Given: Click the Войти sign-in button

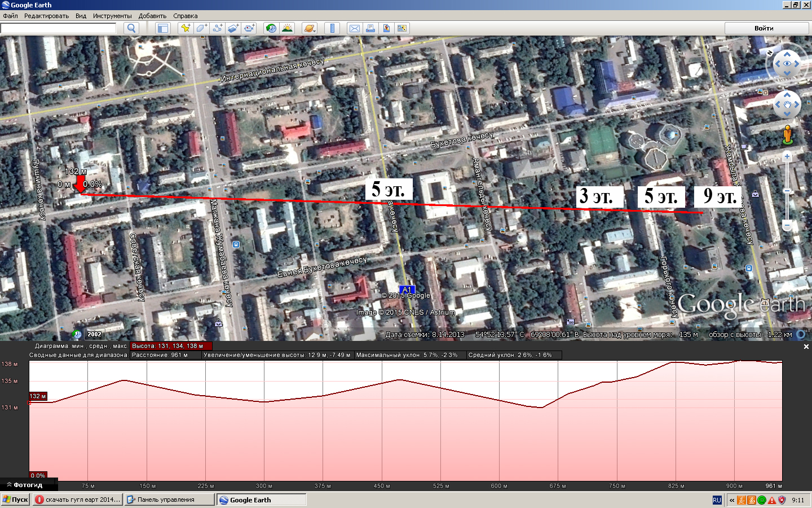Looking at the screenshot, I should tap(764, 28).
